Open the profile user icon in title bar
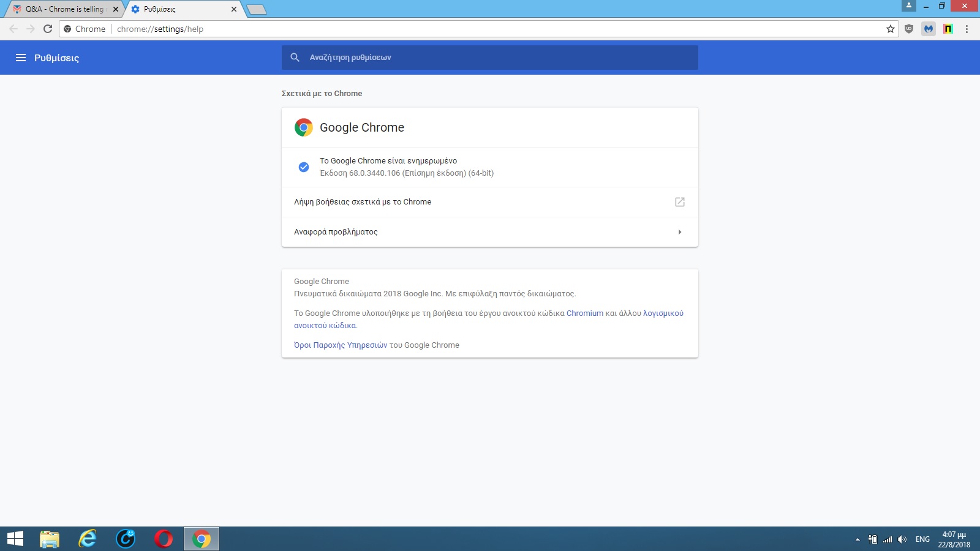The width and height of the screenshot is (980, 551). click(x=909, y=6)
